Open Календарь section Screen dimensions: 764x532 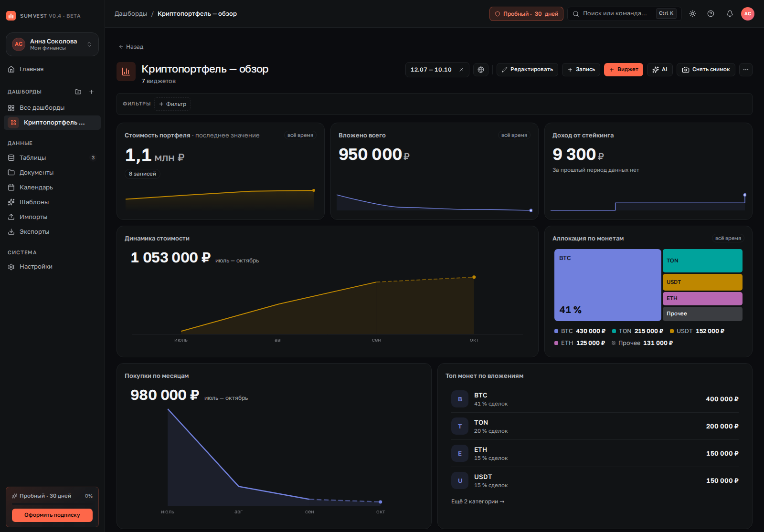click(52, 188)
